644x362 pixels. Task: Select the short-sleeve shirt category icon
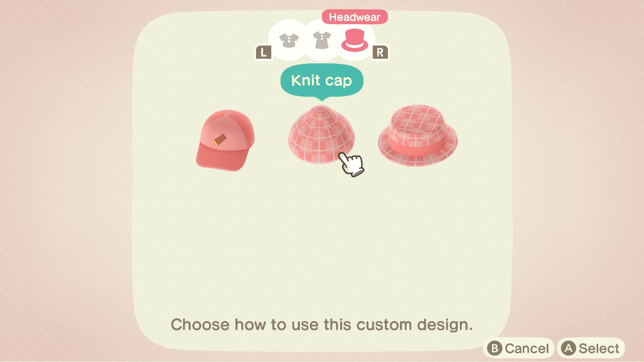click(x=289, y=40)
